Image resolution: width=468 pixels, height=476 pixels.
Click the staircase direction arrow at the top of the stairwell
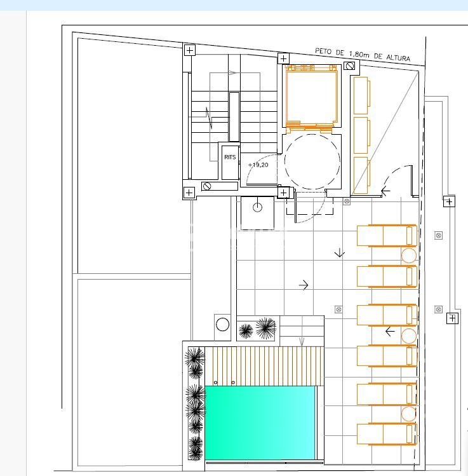tap(232, 73)
